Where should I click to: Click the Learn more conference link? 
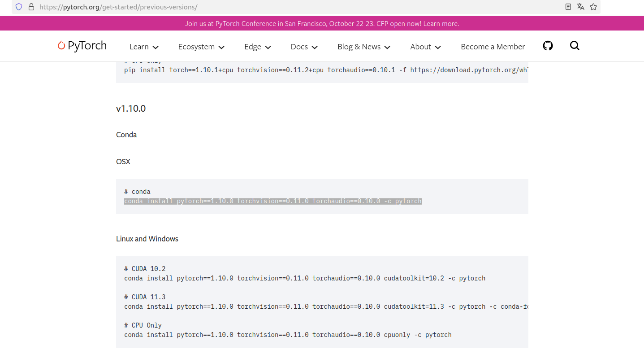pos(441,24)
